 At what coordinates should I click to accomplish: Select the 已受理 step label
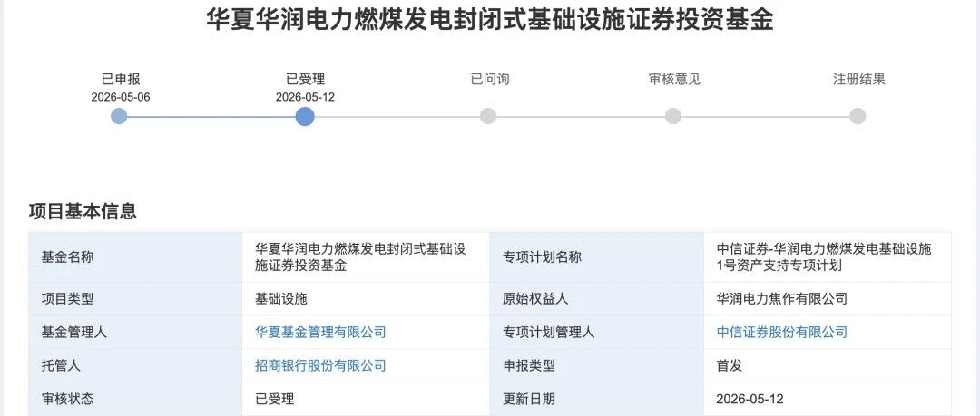(306, 80)
